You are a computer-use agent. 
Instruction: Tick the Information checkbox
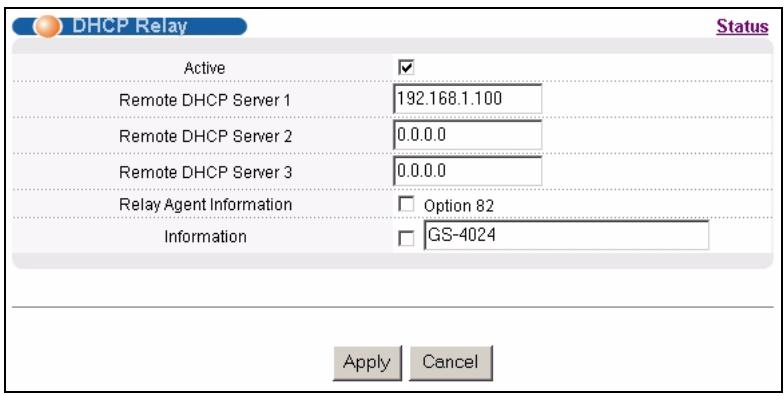pyautogui.click(x=406, y=238)
